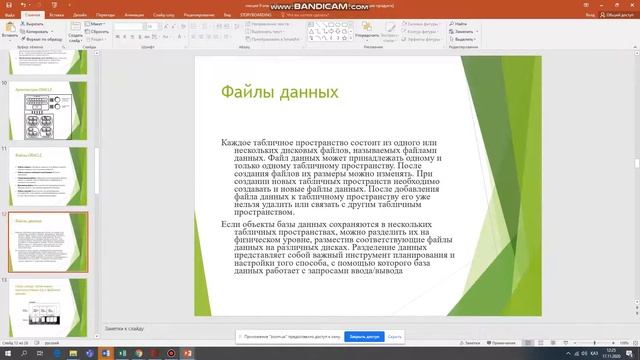Open the notifications center icon in system tray
The image size is (640, 360).
coord(629,353)
